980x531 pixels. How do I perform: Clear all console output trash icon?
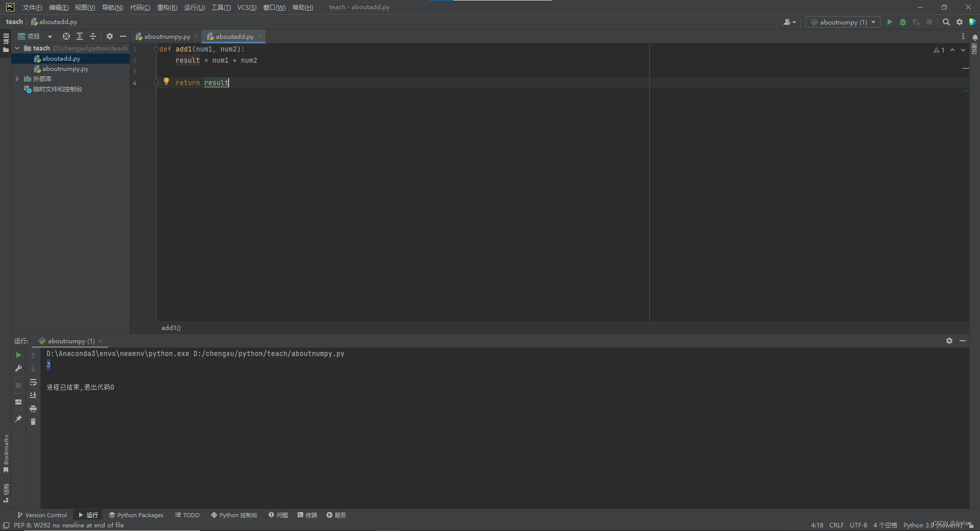pyautogui.click(x=33, y=422)
